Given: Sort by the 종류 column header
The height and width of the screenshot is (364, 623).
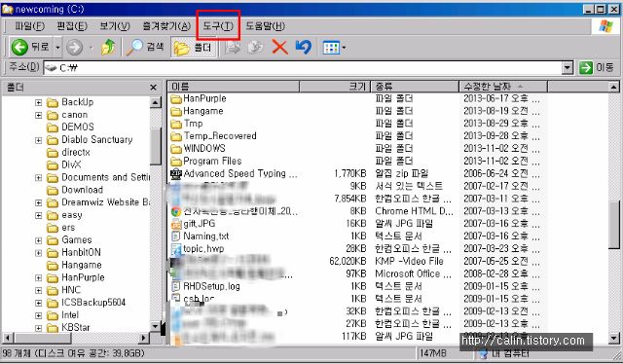Looking at the screenshot, I should [415, 87].
